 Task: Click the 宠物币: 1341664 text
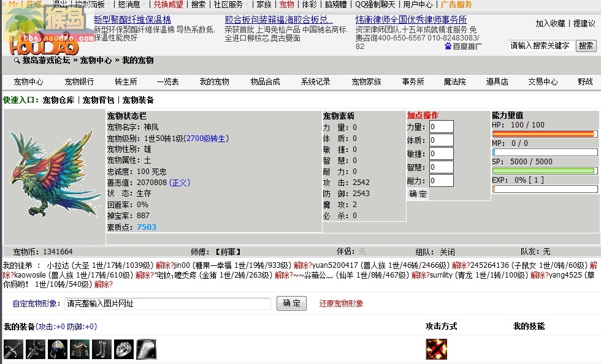coord(43,252)
